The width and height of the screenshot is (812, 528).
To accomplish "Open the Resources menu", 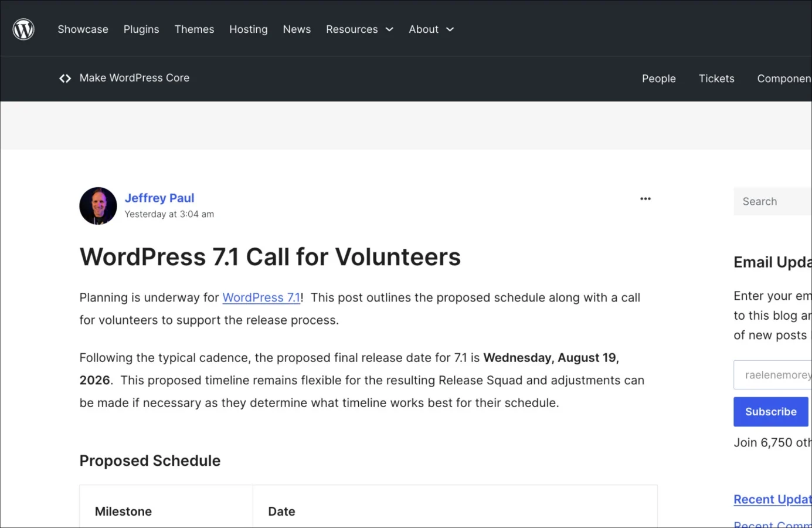I will pos(352,29).
